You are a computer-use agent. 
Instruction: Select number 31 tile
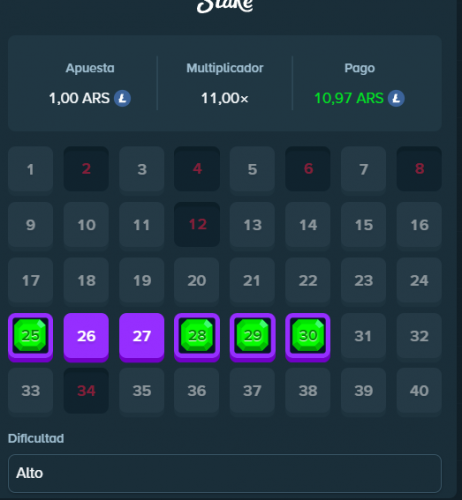(x=363, y=336)
